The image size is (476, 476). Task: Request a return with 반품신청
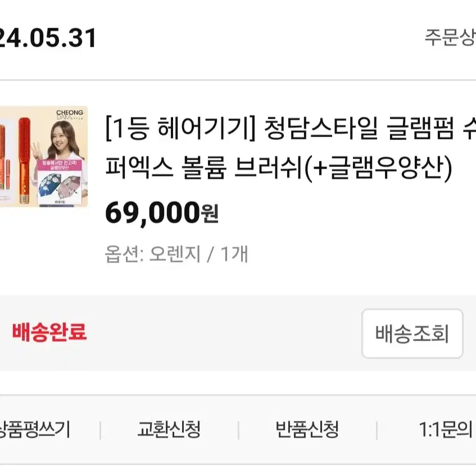tap(307, 429)
